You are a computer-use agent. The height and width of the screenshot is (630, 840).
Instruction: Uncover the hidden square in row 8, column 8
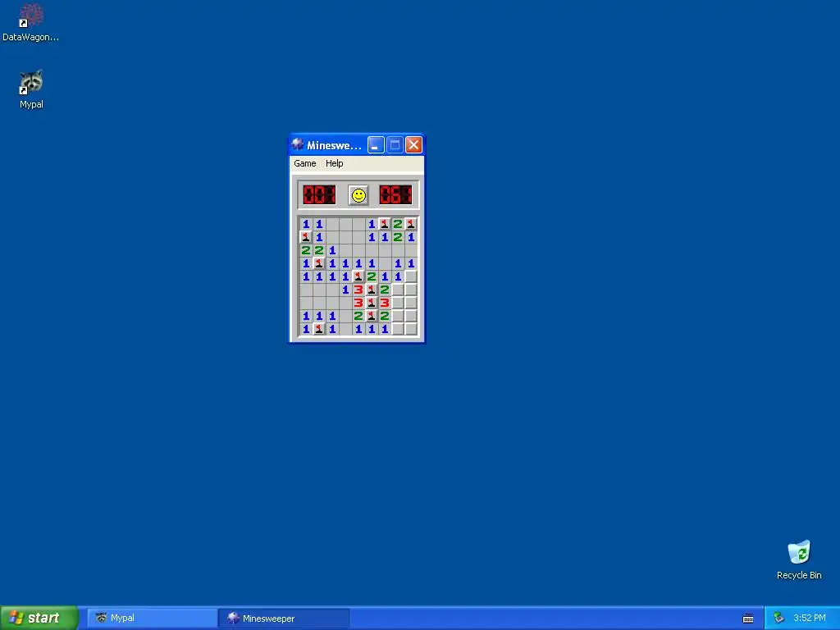click(398, 316)
